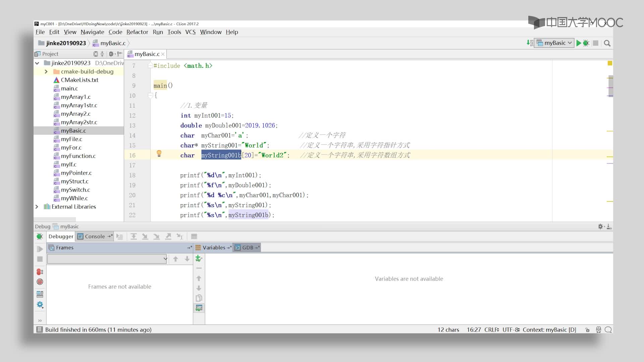This screenshot has width=644, height=362.
Task: Switch to the Console tab in the Debug panel
Action: point(95,237)
